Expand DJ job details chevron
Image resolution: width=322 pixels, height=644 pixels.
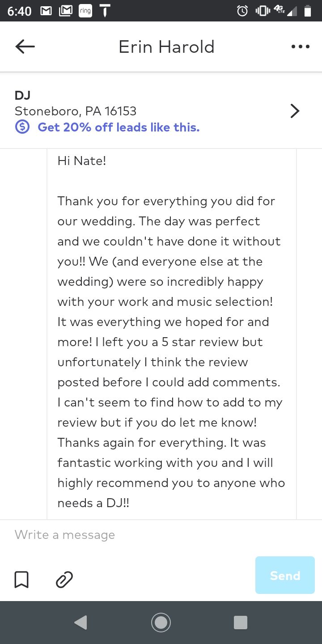(x=294, y=111)
